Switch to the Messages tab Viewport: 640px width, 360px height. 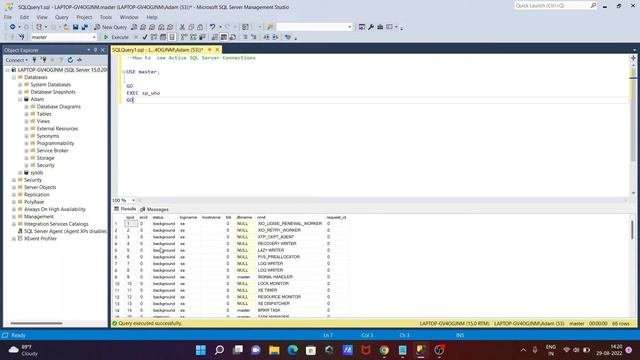pos(154,209)
